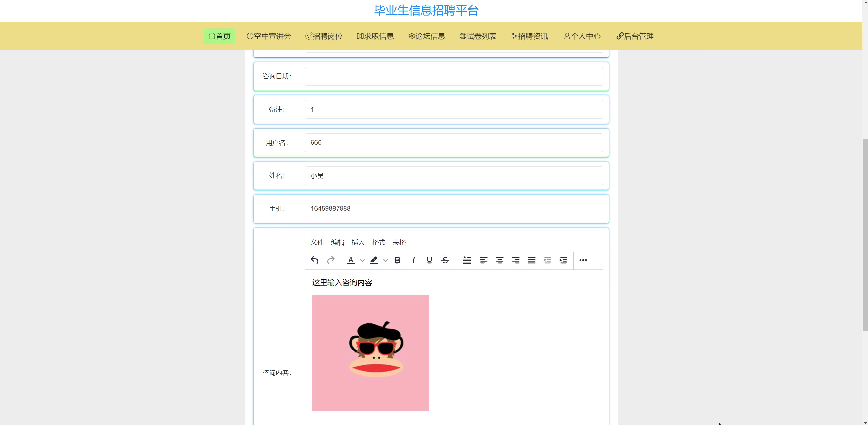This screenshot has width=868, height=425.
Task: Open 求职信息 navigation item
Action: tap(375, 36)
